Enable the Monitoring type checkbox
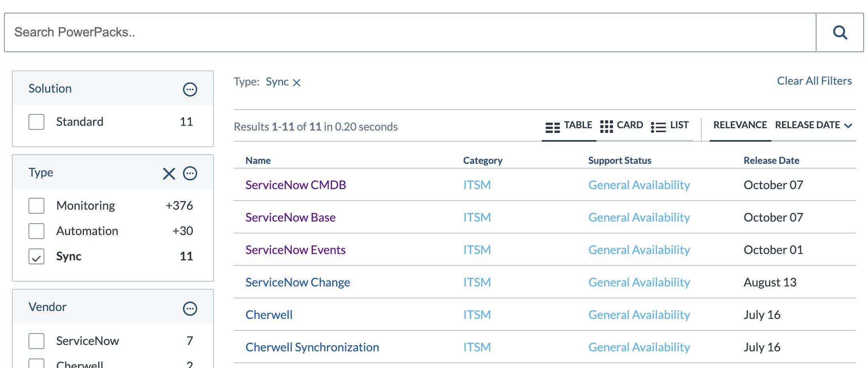The width and height of the screenshot is (868, 368). (x=36, y=206)
